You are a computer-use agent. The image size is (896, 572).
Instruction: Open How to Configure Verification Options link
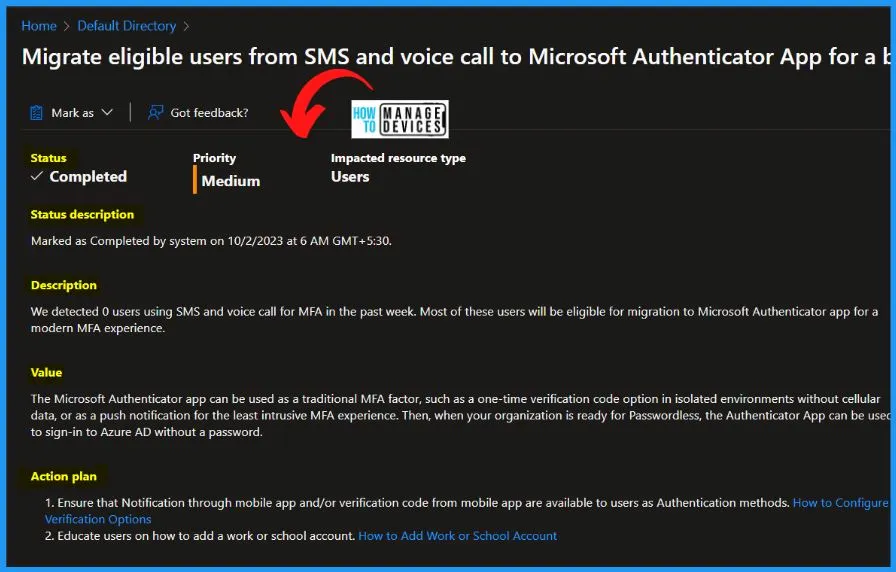[840, 503]
